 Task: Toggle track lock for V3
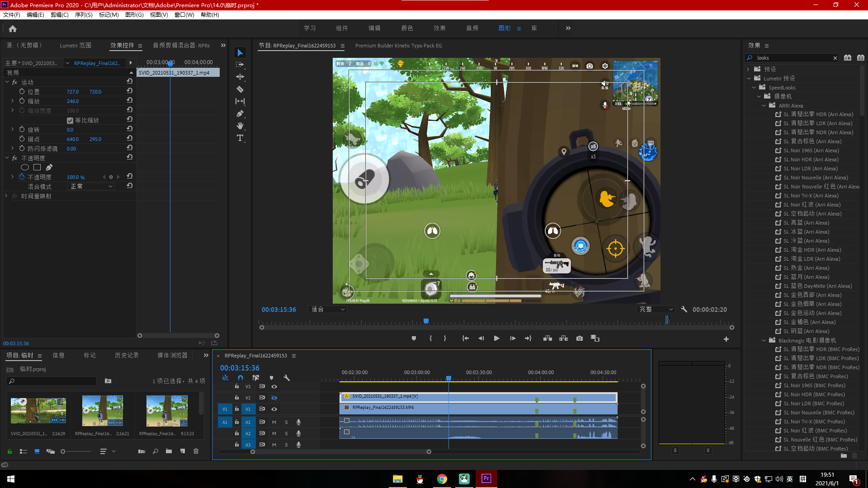[x=236, y=386]
